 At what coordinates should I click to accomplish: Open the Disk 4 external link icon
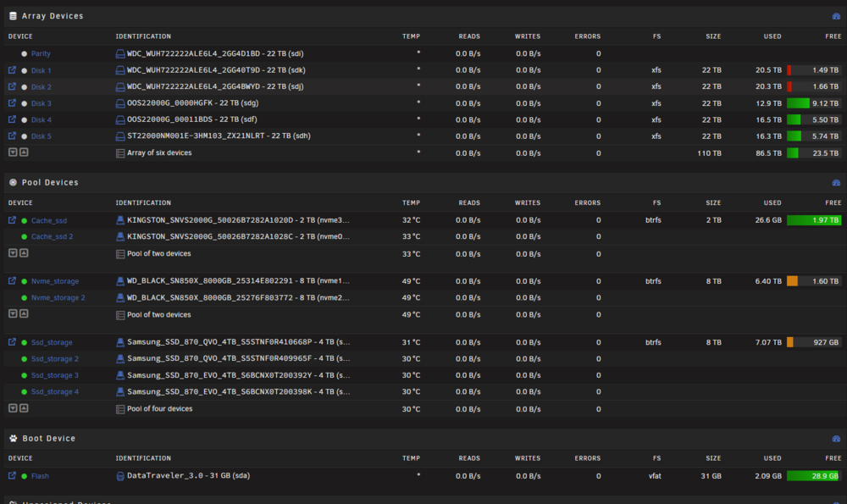coord(12,119)
